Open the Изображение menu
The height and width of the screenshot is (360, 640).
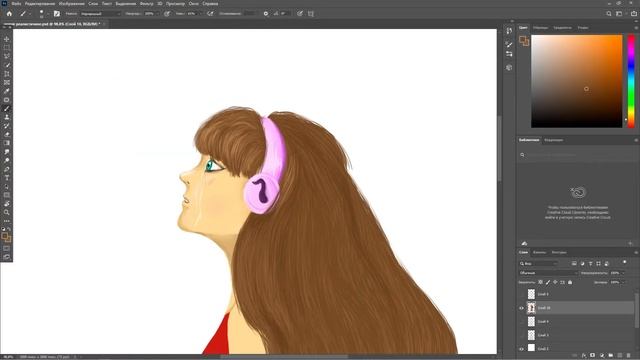pos(71,4)
